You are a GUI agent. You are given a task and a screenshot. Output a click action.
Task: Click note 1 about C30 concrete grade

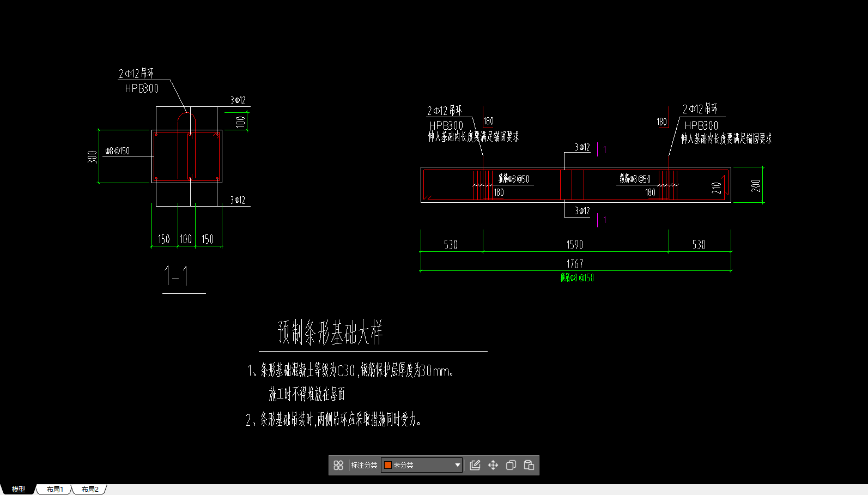tap(350, 371)
